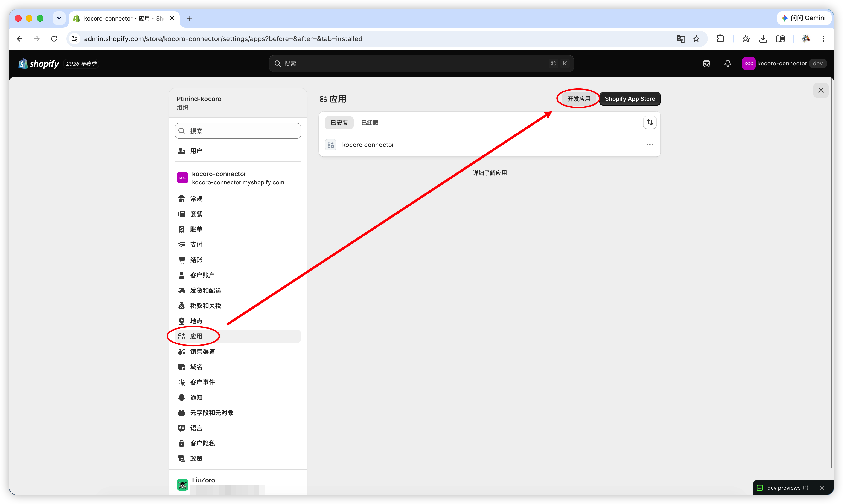Focus the top admin search bar
Image resolution: width=843 pixels, height=504 pixels.
(421, 64)
